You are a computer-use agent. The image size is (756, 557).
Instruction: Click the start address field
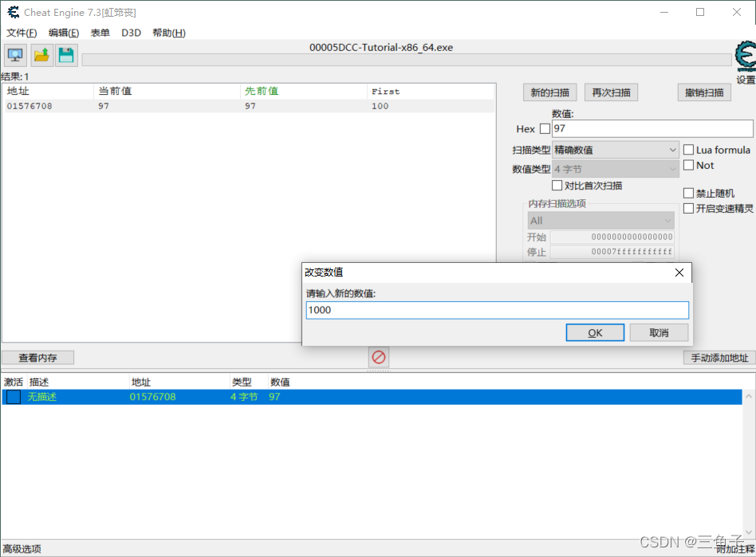click(x=612, y=237)
